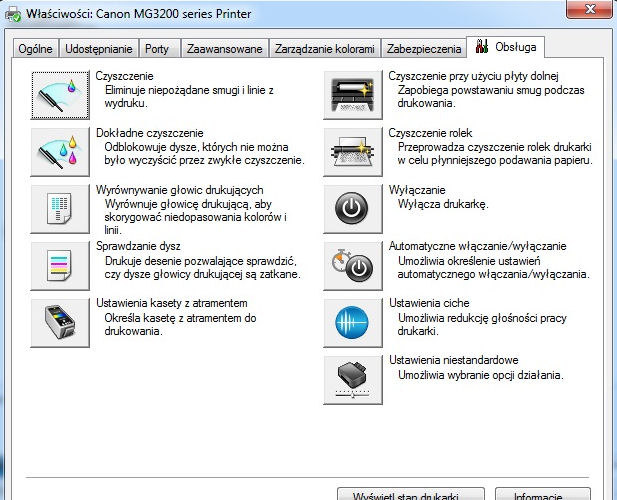This screenshot has height=500, width=617.
Task: Open the Udostępnianie tab
Action: coord(99,49)
